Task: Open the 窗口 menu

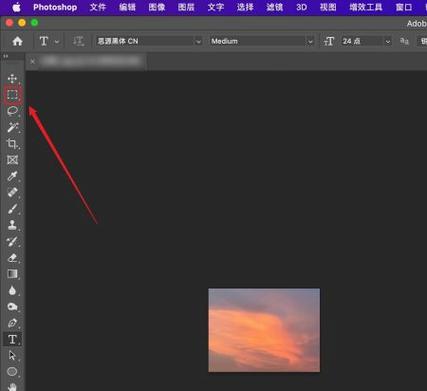Action: point(404,7)
